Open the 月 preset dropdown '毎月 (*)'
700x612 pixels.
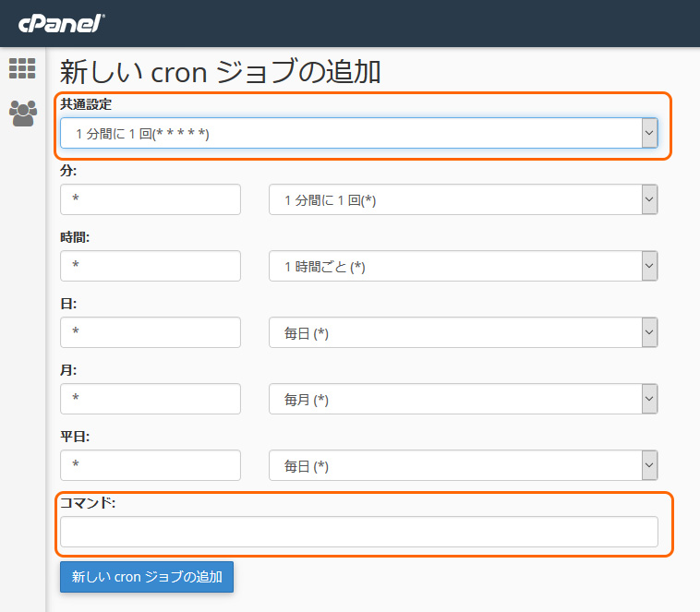click(463, 399)
